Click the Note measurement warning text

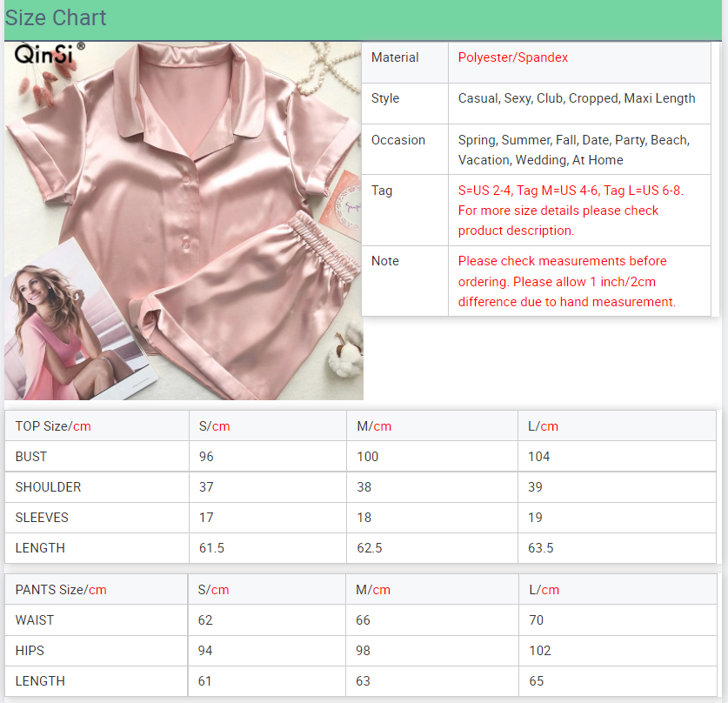[566, 281]
